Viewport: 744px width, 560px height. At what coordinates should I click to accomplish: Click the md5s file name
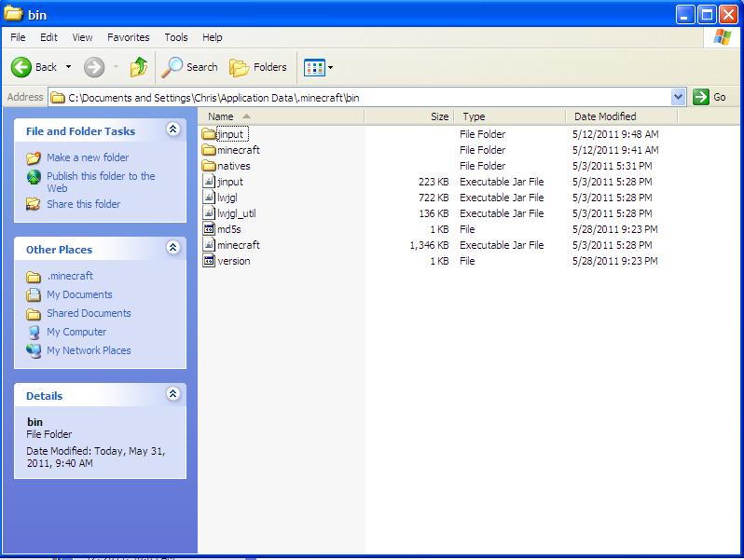click(x=229, y=229)
